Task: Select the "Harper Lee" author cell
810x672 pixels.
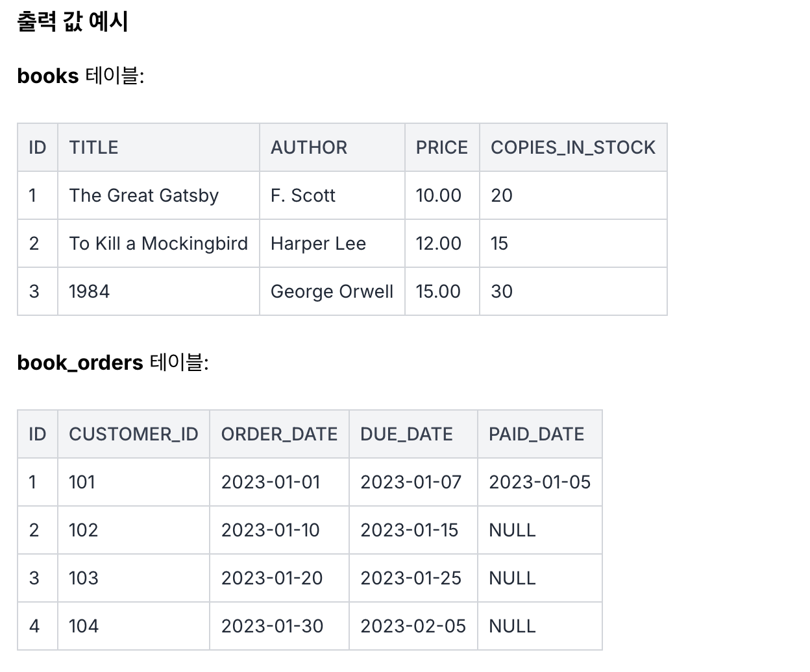Action: pos(318,243)
